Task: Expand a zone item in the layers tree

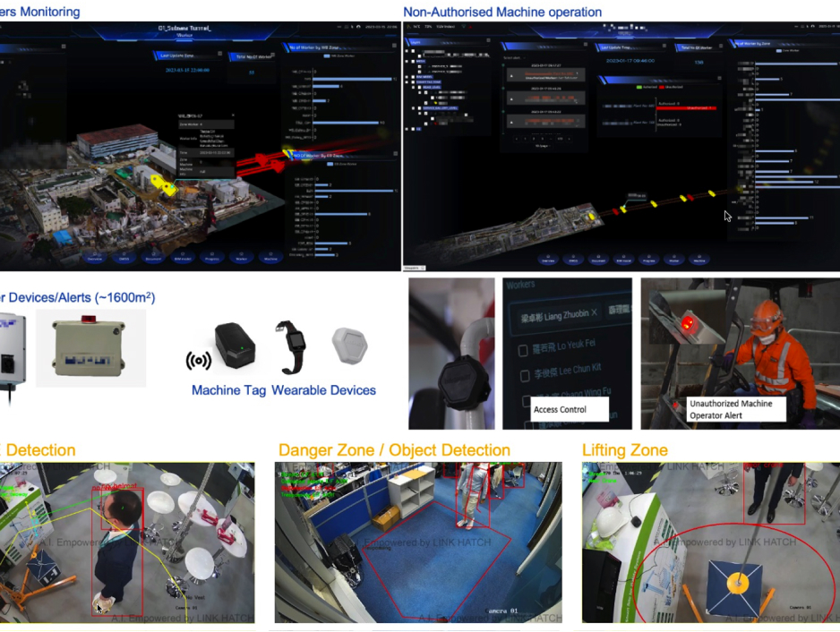Action: [407, 81]
